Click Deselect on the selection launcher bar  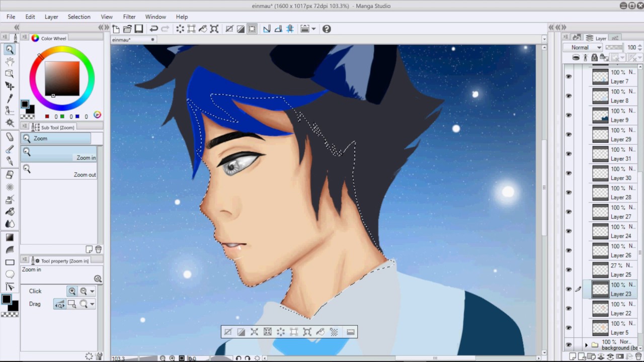228,332
